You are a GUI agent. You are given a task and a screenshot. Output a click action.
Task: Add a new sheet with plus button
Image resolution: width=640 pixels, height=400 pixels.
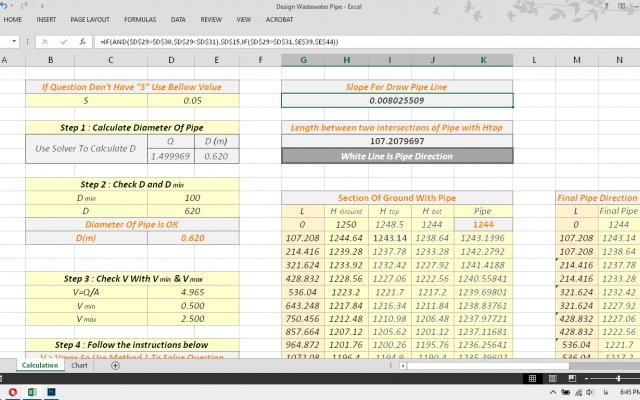click(116, 366)
